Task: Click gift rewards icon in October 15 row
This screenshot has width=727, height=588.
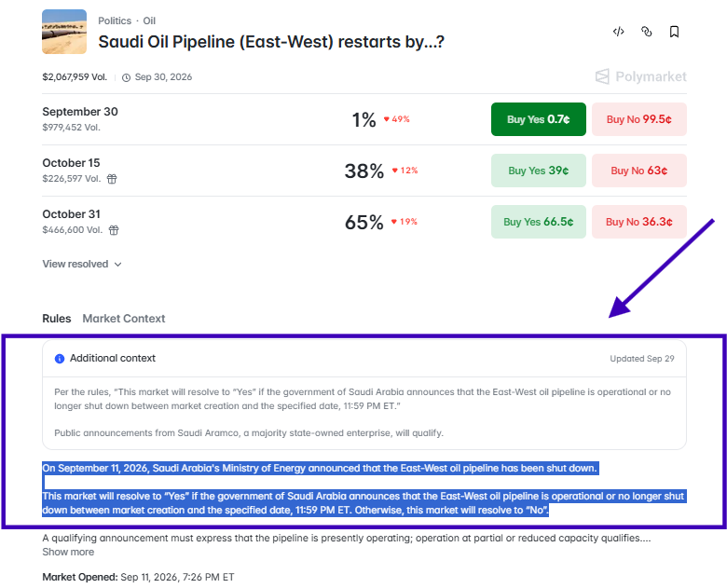Action: point(112,179)
